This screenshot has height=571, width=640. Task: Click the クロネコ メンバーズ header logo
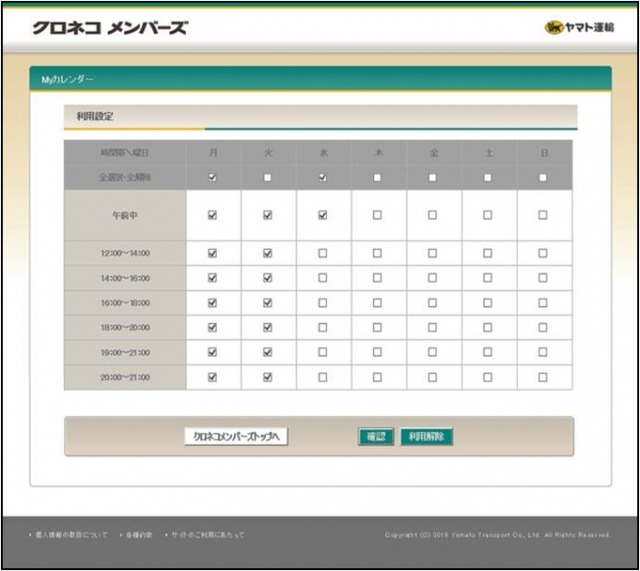point(110,28)
